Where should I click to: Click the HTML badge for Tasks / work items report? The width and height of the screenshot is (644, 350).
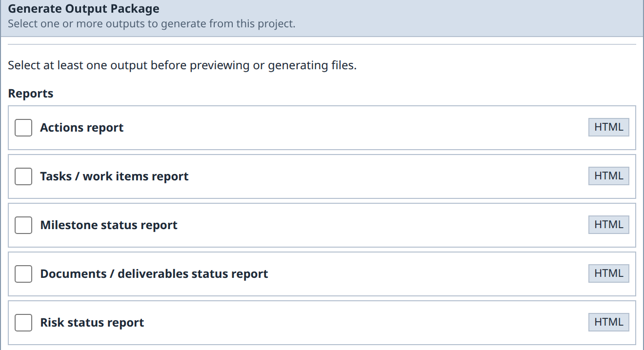[x=609, y=176]
